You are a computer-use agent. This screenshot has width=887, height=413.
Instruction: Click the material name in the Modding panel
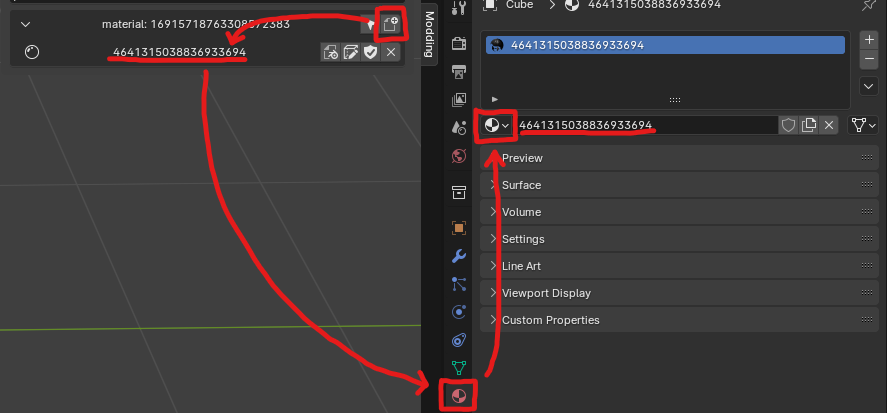coord(179,53)
